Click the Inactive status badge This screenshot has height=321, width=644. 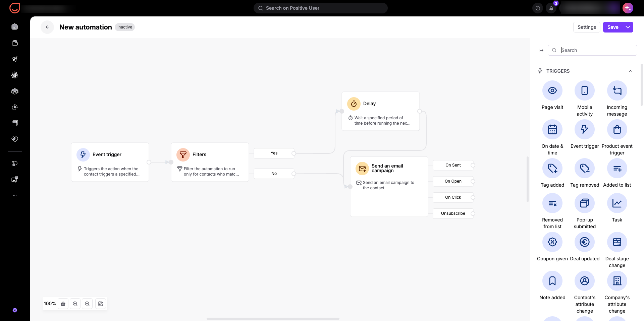125,27
